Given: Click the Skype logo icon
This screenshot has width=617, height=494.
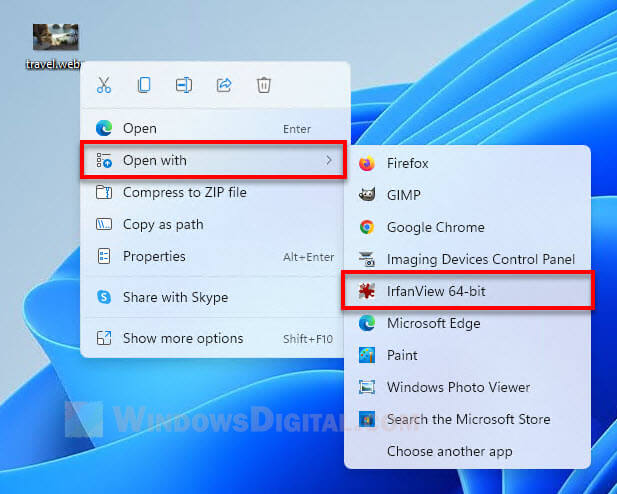Looking at the screenshot, I should point(104,297).
